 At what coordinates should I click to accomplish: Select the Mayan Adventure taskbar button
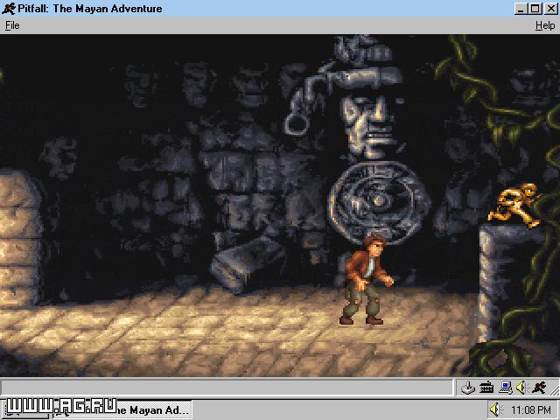(123, 410)
